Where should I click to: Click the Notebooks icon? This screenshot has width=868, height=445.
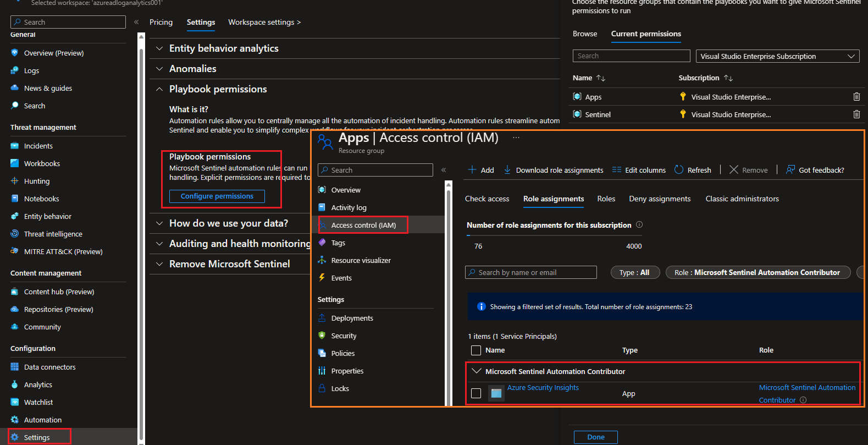point(15,199)
